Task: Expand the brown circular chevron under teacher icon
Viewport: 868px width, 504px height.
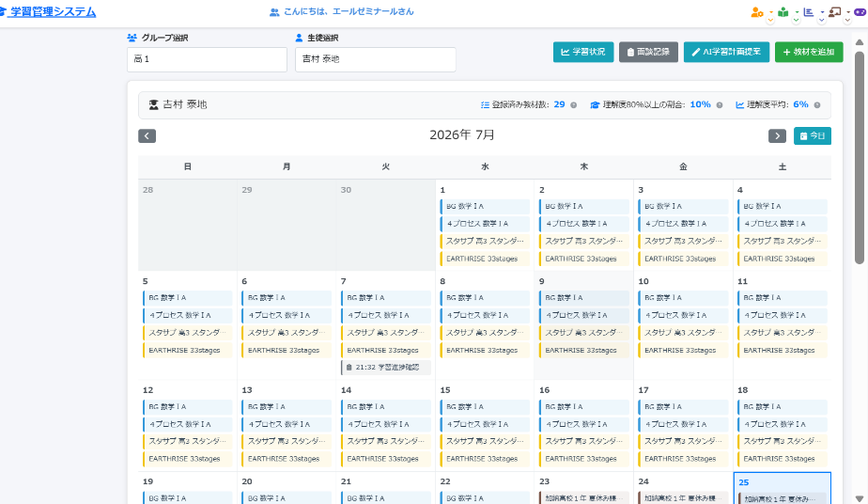Action: [847, 21]
